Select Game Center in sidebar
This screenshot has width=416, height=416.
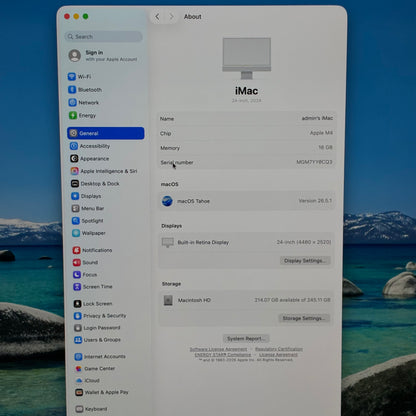coord(95,368)
